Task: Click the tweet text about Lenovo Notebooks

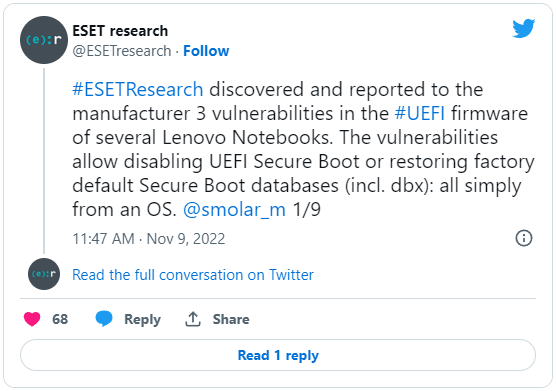Action: pyautogui.click(x=304, y=149)
